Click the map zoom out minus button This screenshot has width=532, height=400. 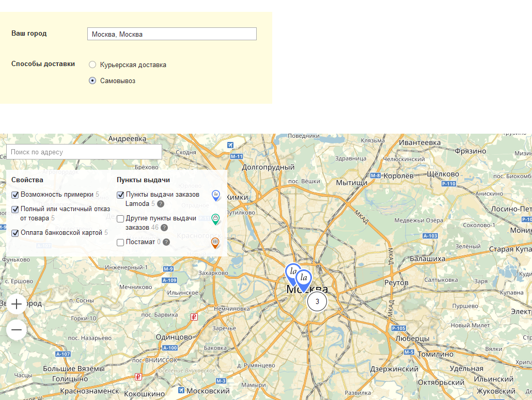coord(17,330)
